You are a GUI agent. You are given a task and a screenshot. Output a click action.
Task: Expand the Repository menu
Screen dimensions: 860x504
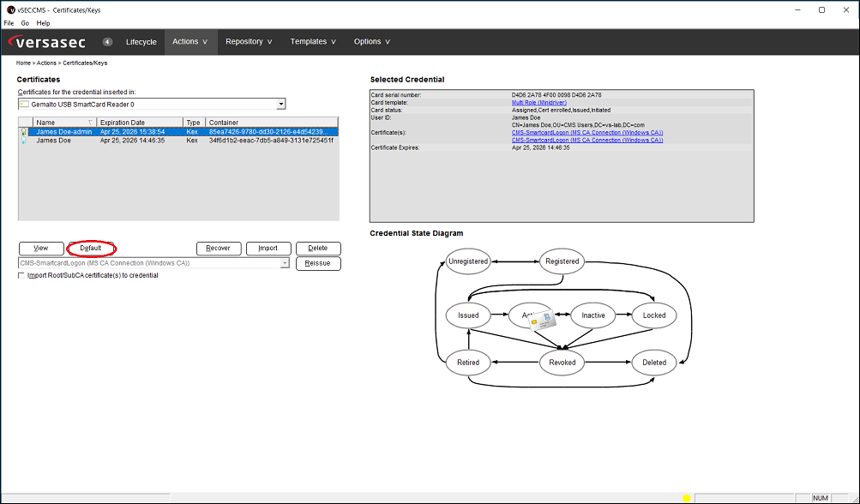[x=249, y=42]
